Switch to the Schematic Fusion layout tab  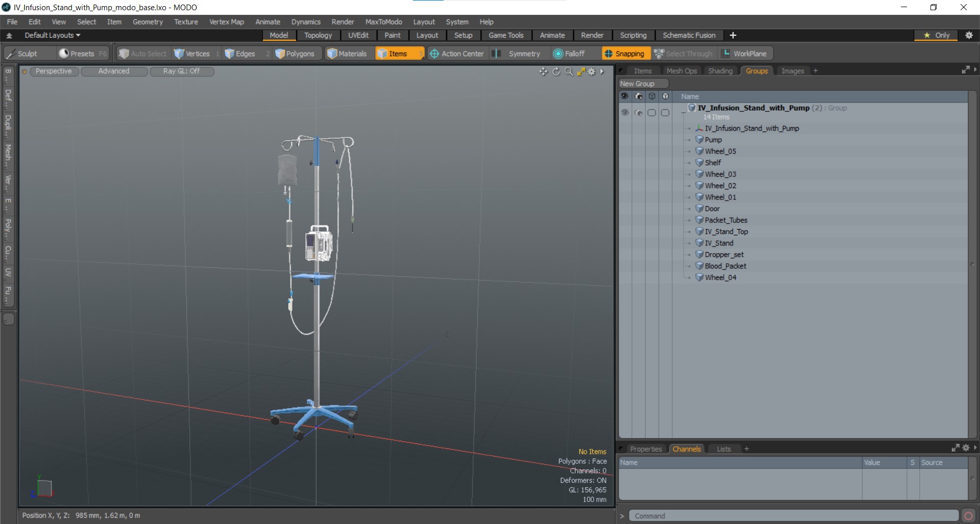pos(689,35)
